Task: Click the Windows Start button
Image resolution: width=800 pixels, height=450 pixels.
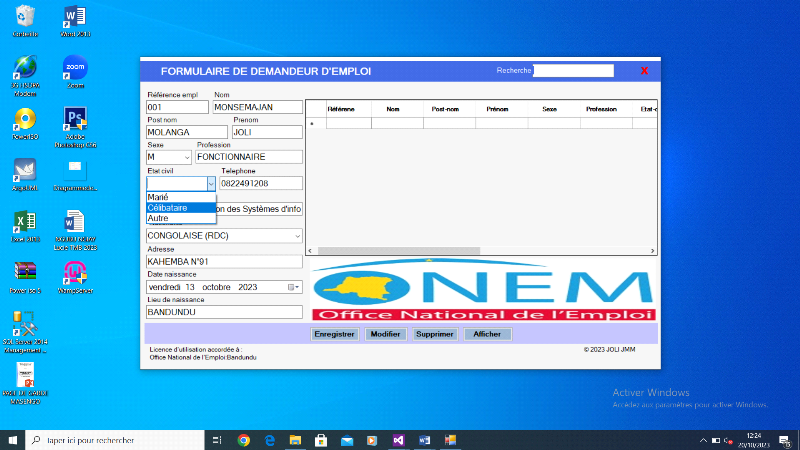Action: point(13,440)
